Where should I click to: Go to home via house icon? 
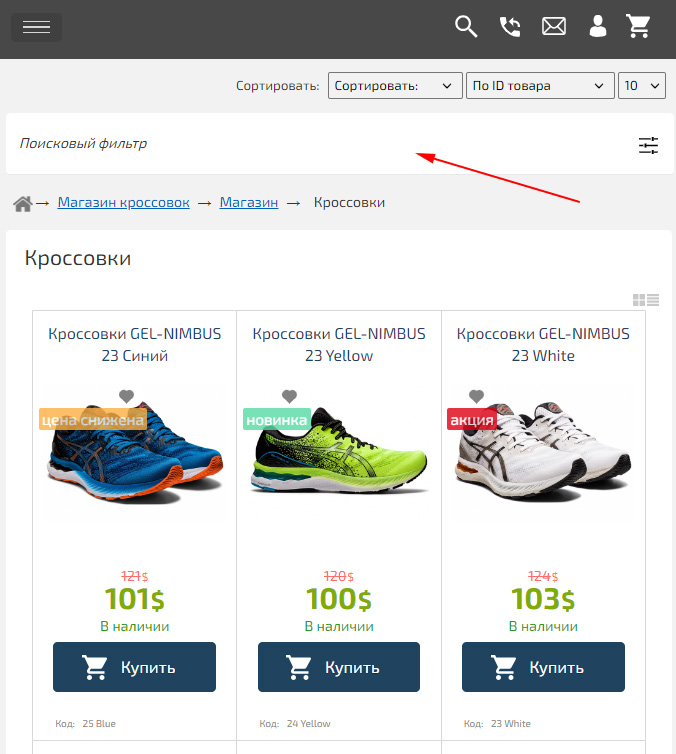coord(23,204)
